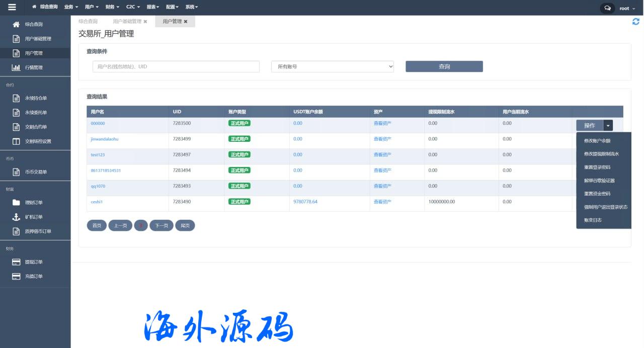644x348 pixels.
Task: Click the hamburger menu icon
Action: [12, 7]
